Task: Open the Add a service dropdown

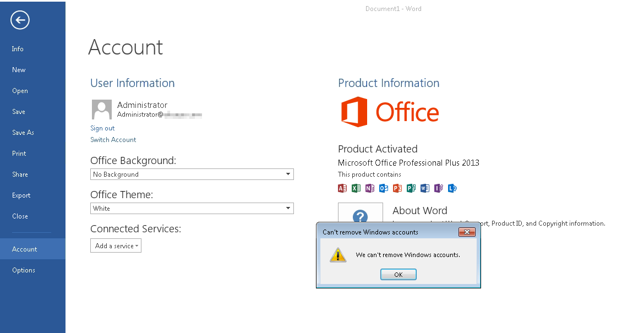Action: point(116,246)
